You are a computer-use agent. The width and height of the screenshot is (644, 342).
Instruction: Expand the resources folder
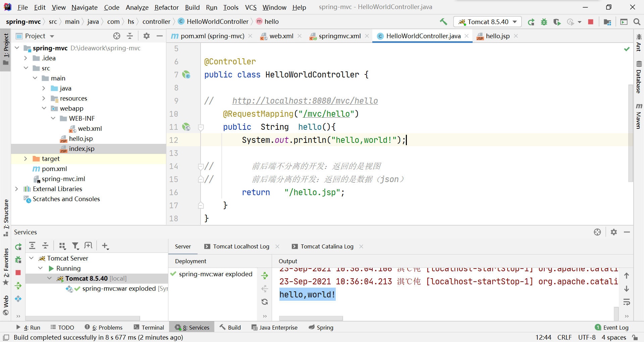[x=44, y=98]
